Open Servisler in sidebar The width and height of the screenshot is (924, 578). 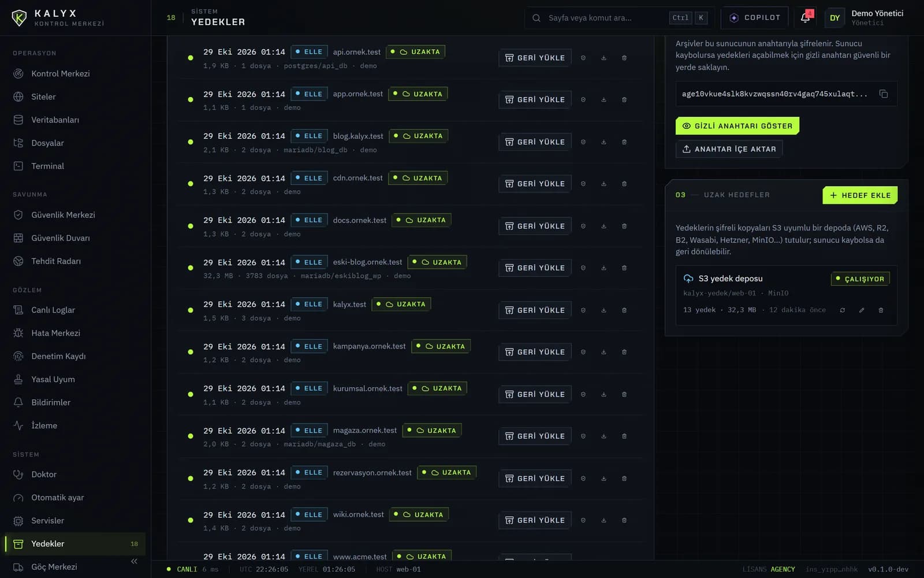75,521
